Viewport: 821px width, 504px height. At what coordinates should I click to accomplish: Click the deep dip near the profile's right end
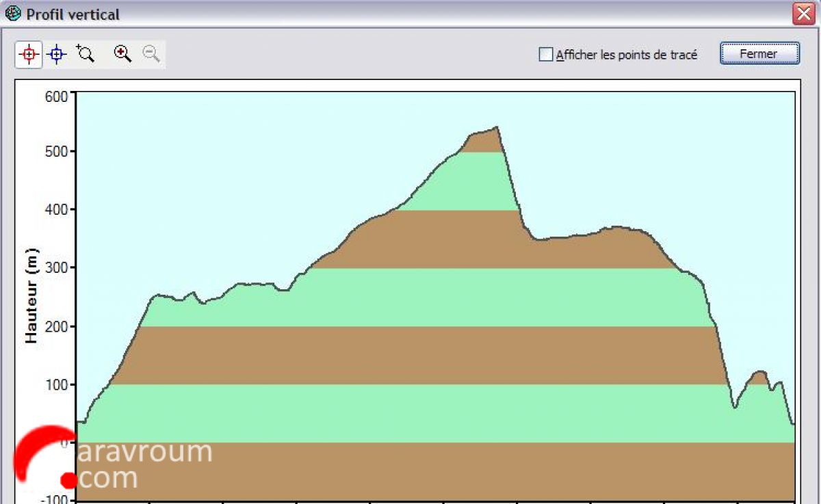[x=735, y=408]
